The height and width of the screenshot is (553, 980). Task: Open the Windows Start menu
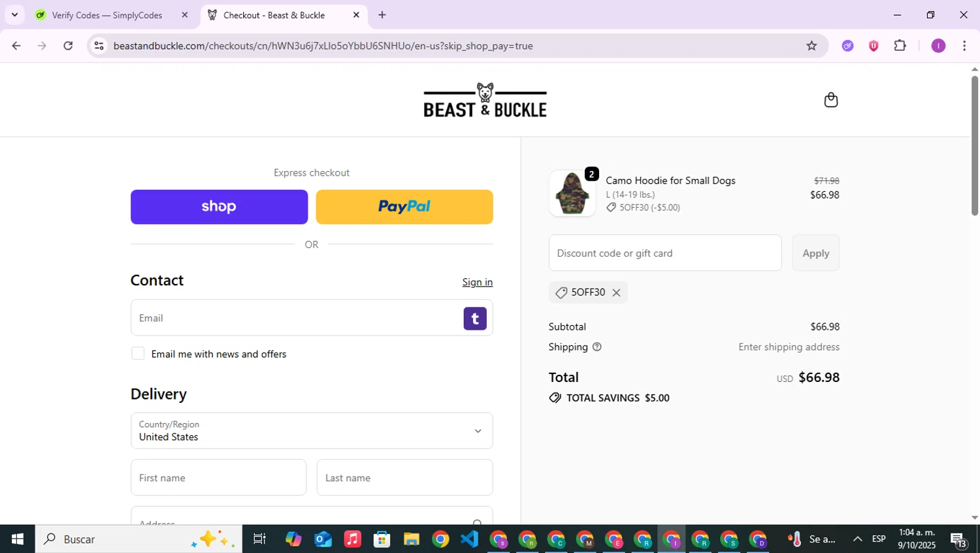[17, 539]
